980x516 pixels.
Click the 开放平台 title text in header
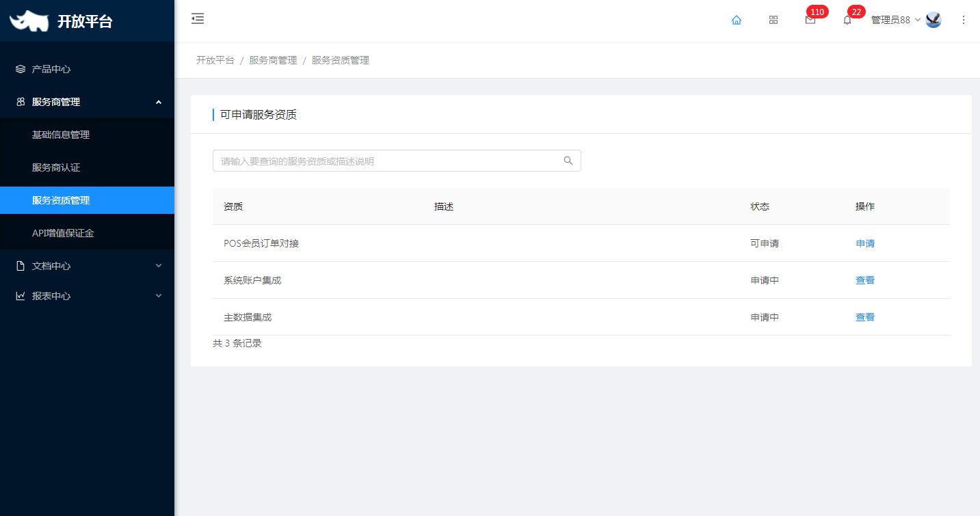tap(85, 21)
